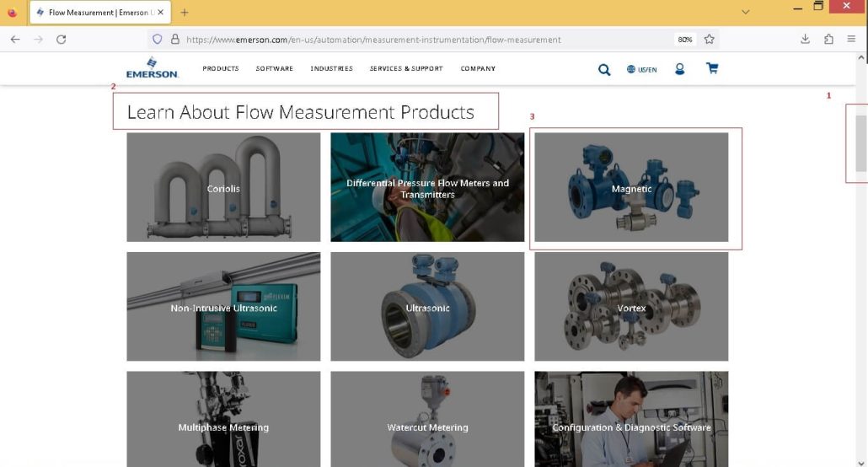Go back with the browser back arrow
868x467 pixels.
click(x=15, y=40)
